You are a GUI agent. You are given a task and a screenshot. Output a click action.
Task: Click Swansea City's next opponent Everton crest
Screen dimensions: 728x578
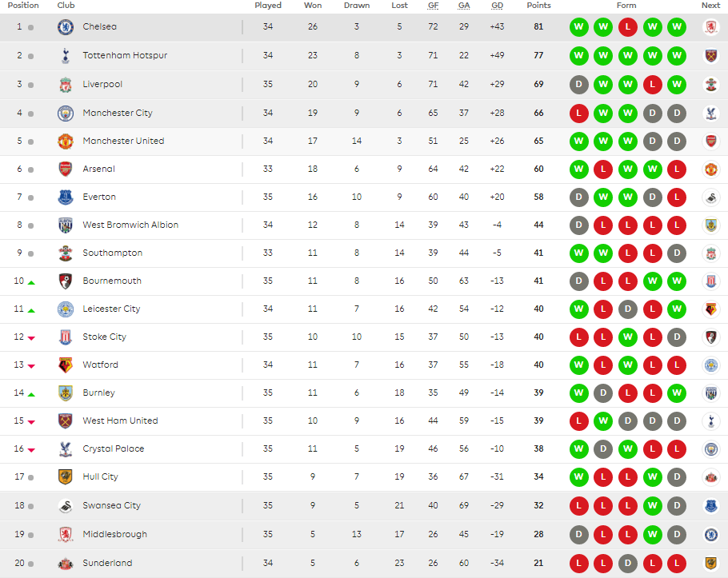[711, 505]
